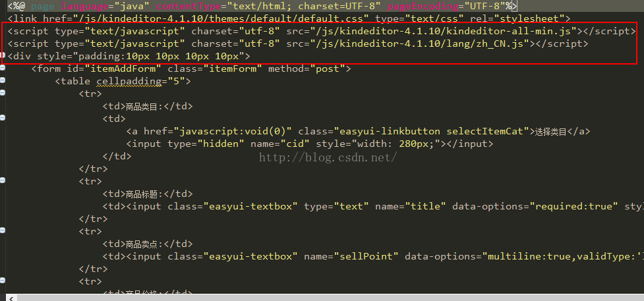
Task: Collapse fold marker beside the itemAddForm form line
Action: click(x=2, y=68)
